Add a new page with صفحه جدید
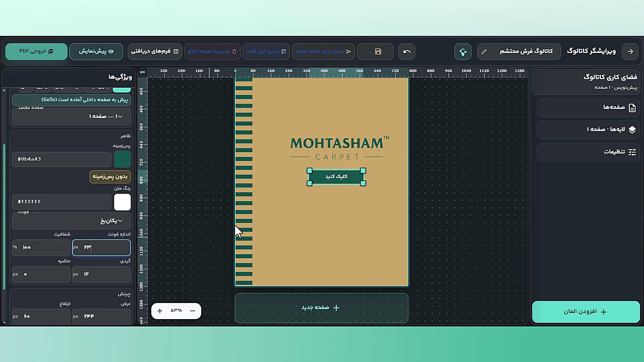The height and width of the screenshot is (362, 644). coord(321,308)
